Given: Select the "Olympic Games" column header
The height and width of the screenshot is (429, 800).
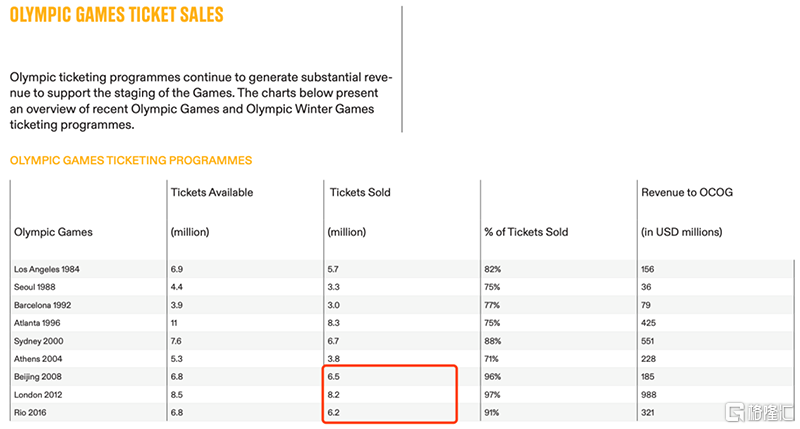Looking at the screenshot, I should [x=53, y=232].
